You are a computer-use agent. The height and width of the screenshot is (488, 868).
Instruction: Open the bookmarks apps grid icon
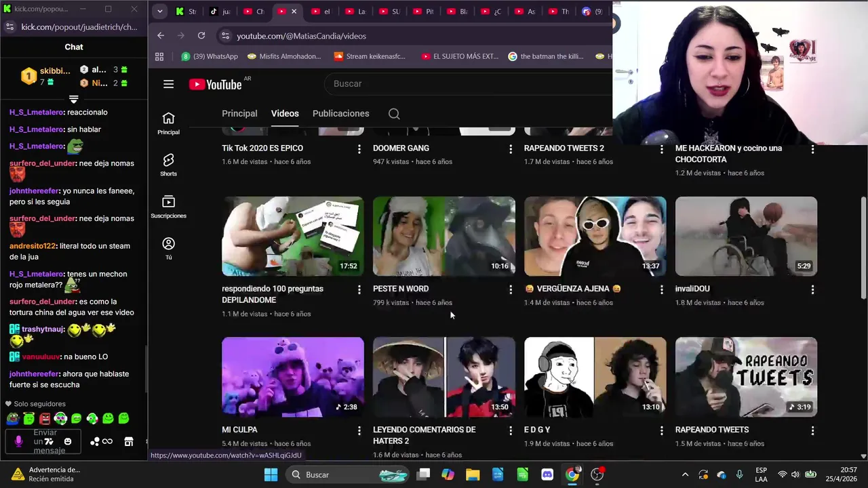click(159, 56)
